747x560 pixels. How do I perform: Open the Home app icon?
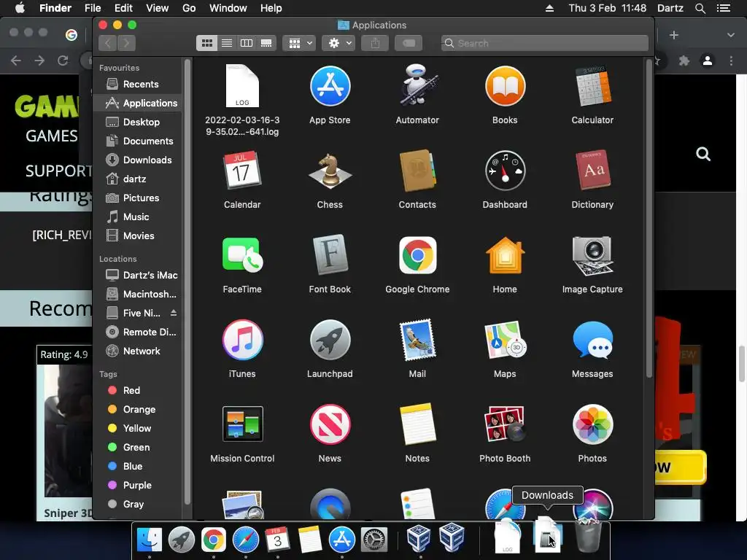point(505,255)
